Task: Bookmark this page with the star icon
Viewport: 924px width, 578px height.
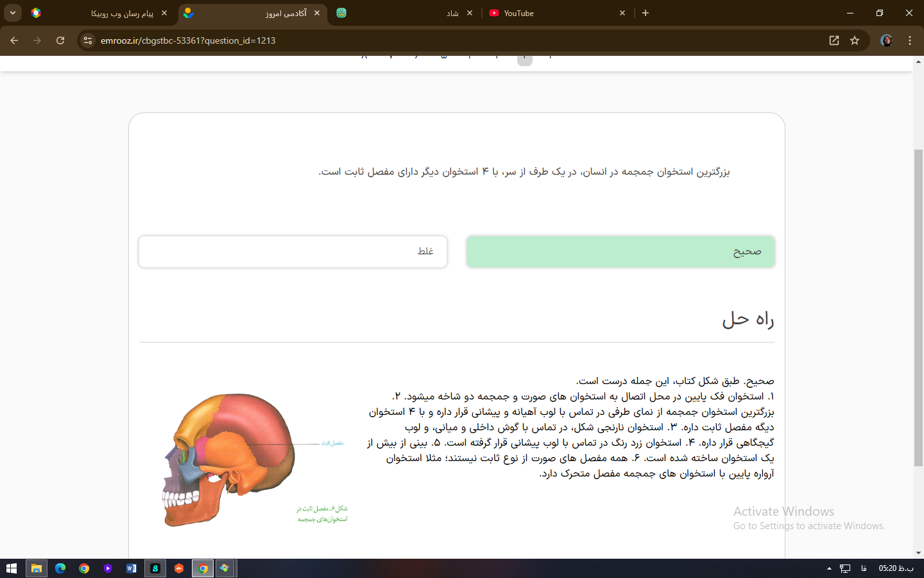Action: [x=855, y=40]
